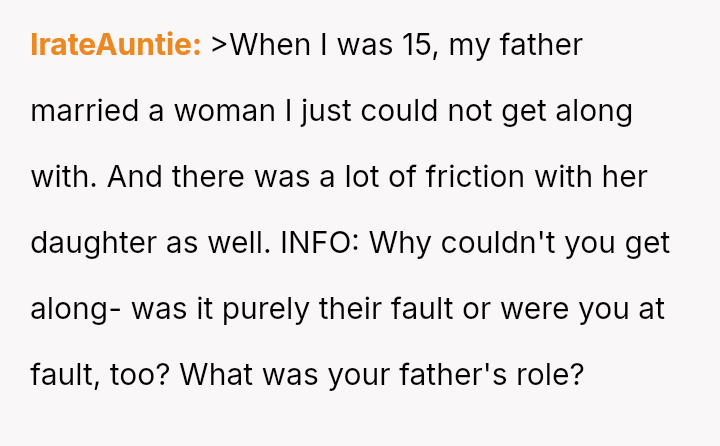Open the IrateAuntie user profile

pos(116,45)
